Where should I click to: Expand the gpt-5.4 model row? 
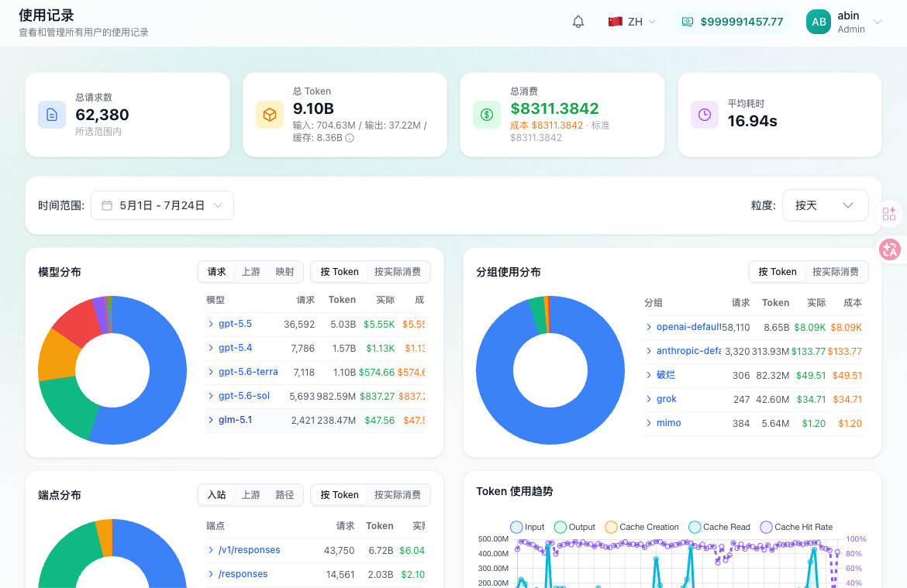[211, 348]
